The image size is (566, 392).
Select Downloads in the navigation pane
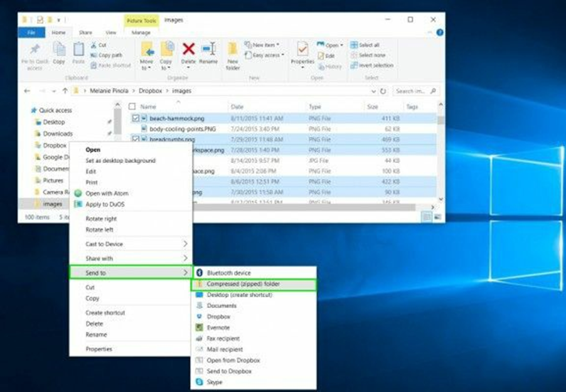pyautogui.click(x=58, y=134)
